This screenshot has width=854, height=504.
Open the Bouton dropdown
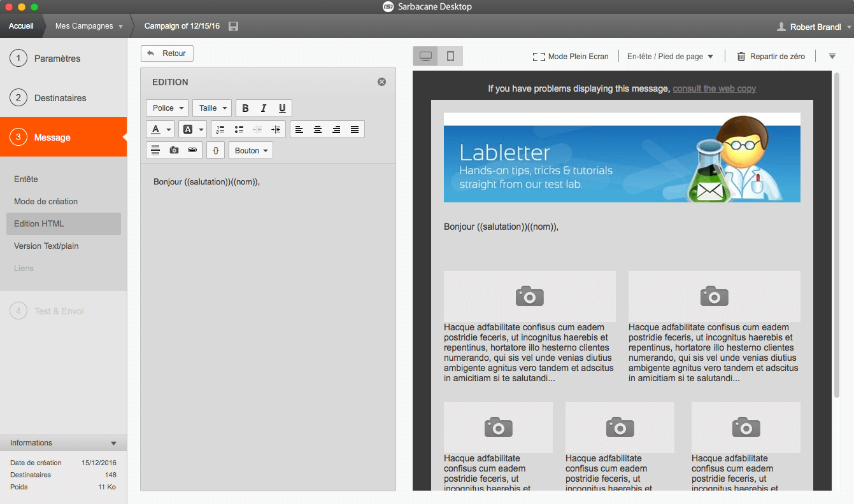[x=251, y=150]
